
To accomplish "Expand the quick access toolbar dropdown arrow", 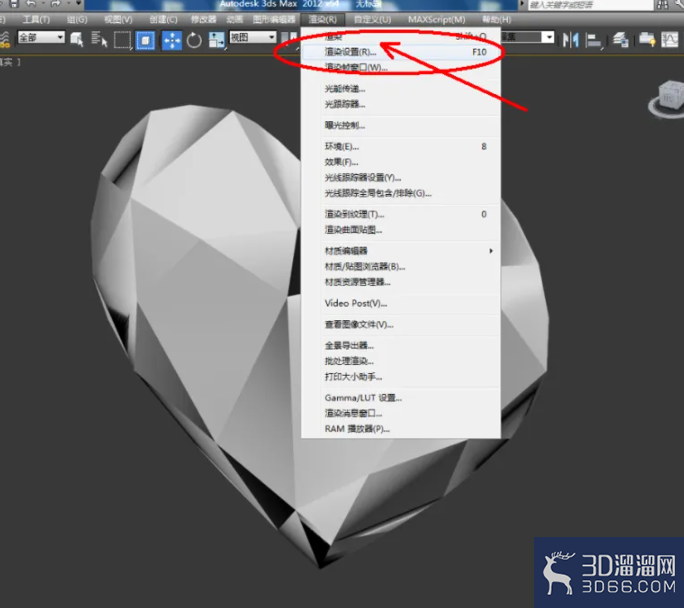I will pos(79,3).
